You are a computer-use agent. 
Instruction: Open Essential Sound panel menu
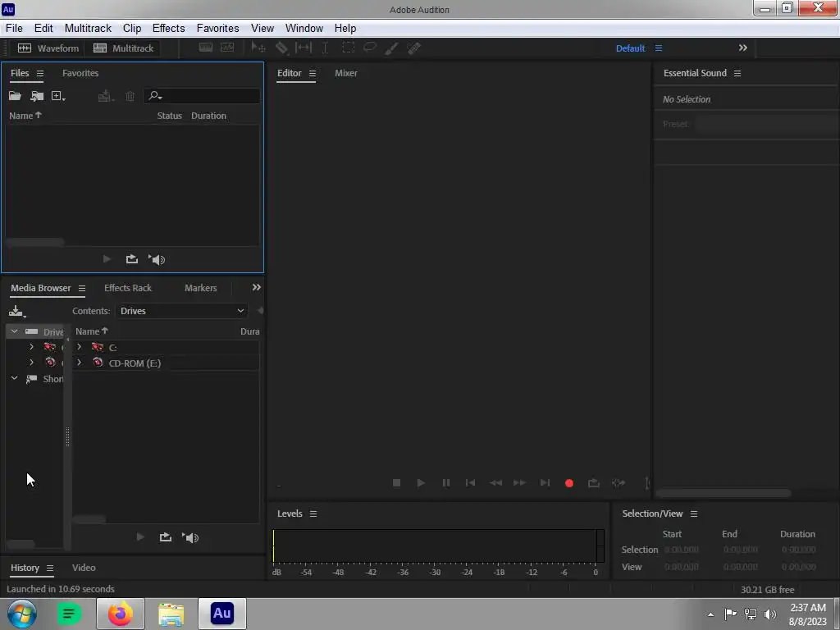(x=737, y=73)
